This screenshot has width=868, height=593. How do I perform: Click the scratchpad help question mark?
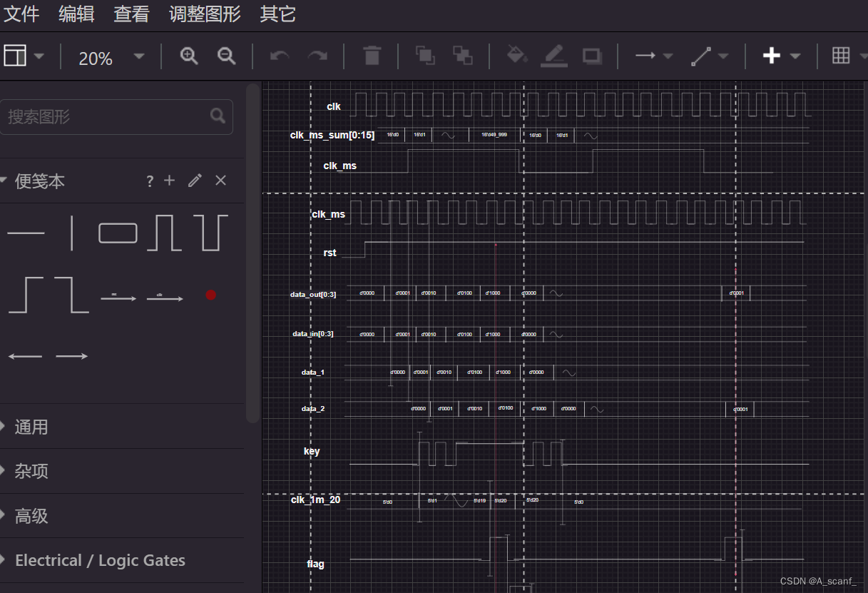(149, 181)
